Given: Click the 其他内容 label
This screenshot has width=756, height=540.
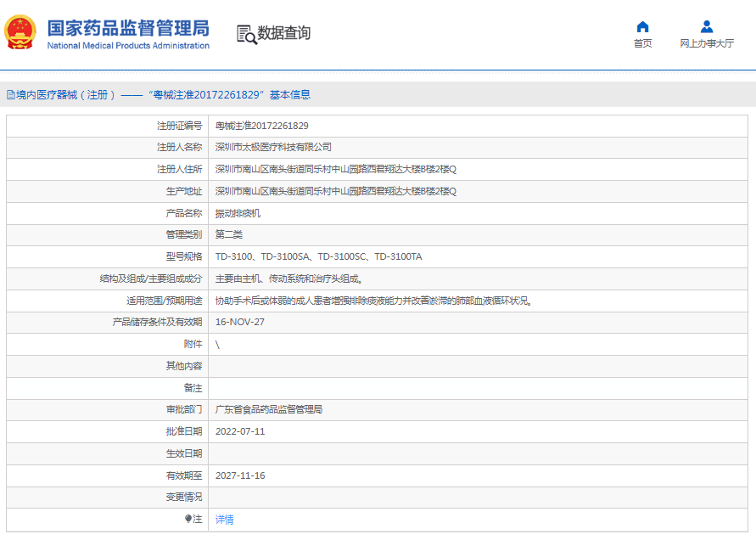Looking at the screenshot, I should click(184, 366).
